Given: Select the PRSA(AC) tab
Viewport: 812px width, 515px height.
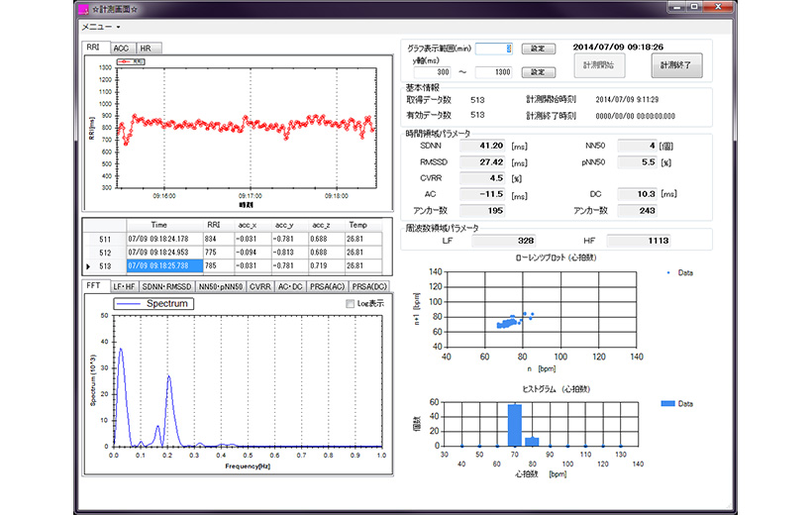Looking at the screenshot, I should [x=328, y=286].
